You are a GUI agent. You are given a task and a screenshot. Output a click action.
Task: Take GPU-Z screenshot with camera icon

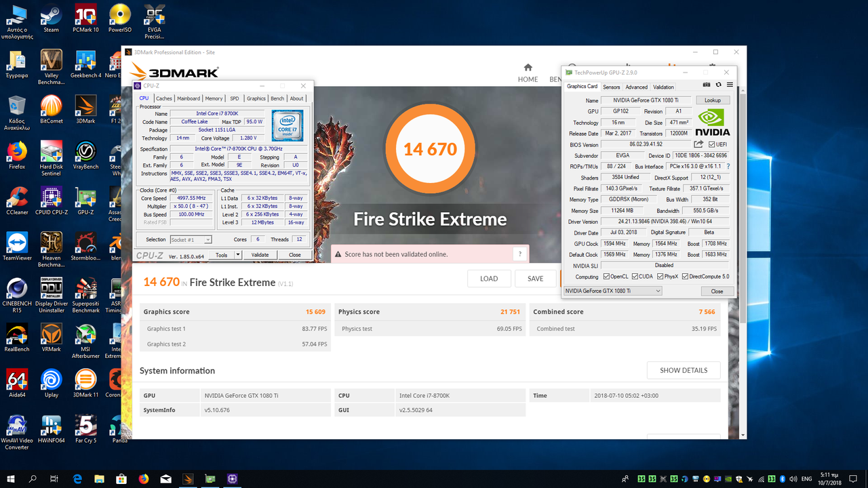click(707, 85)
